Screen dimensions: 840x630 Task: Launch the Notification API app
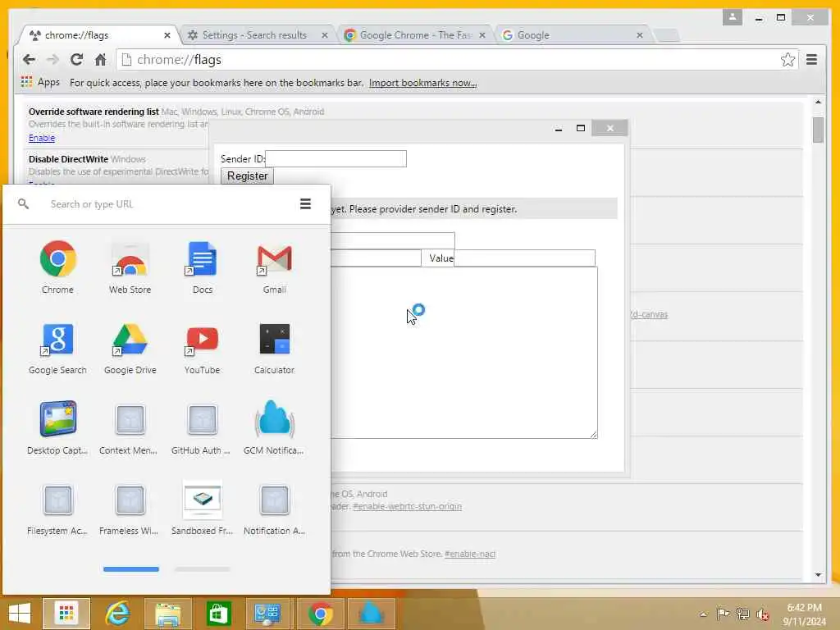(274, 509)
